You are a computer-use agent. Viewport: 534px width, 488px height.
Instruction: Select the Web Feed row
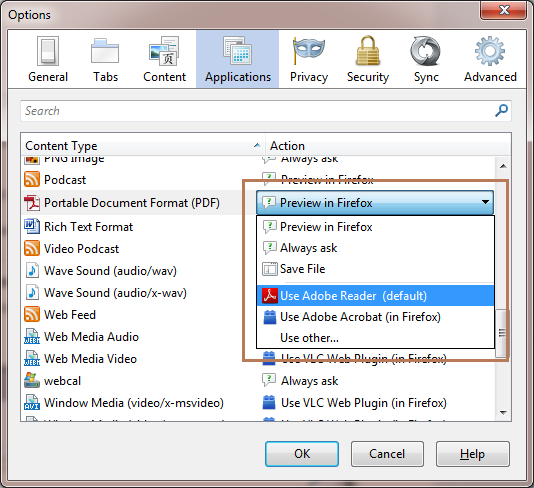coord(139,314)
